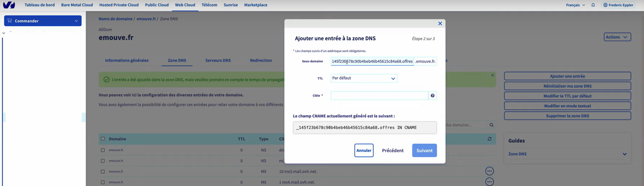Open the Redirection tab
This screenshot has width=644, height=186.
tap(261, 60)
